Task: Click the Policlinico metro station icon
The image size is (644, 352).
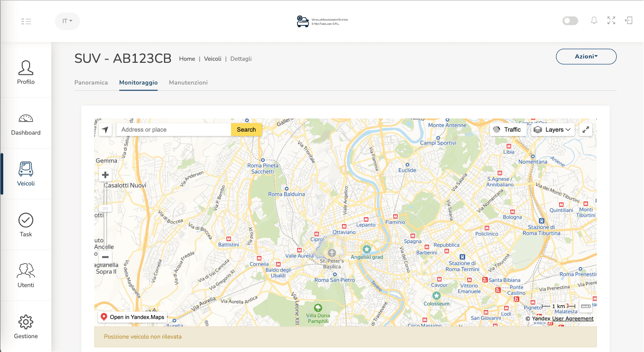Action: tap(486, 228)
